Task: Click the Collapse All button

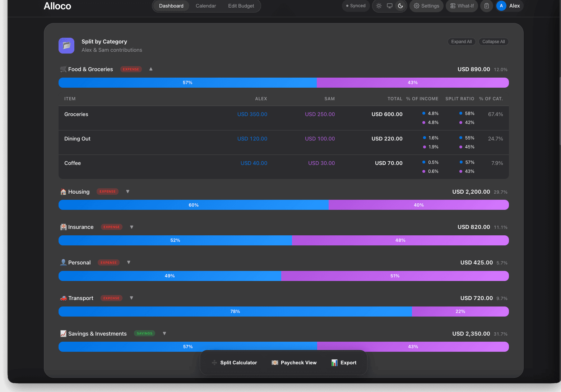Action: point(493,42)
